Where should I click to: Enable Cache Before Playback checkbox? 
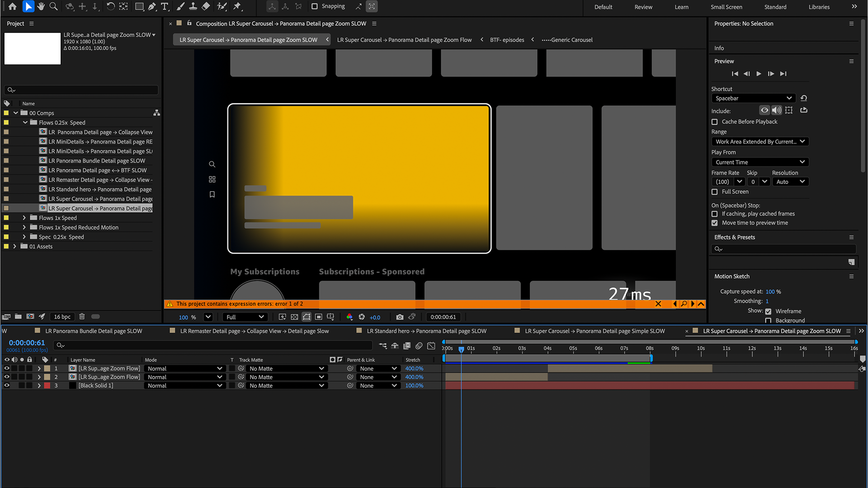pyautogui.click(x=715, y=122)
